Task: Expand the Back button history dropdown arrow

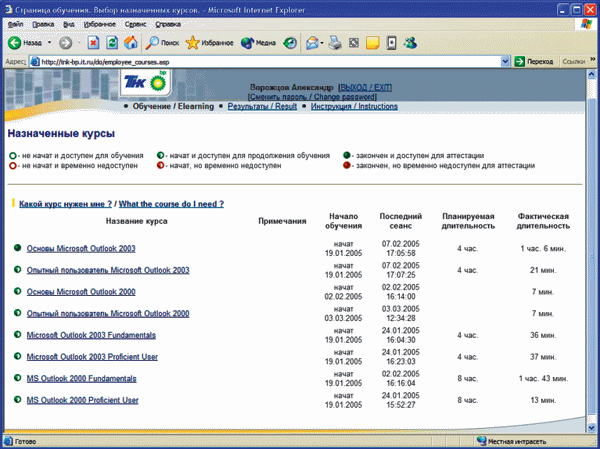Action: tap(50, 43)
